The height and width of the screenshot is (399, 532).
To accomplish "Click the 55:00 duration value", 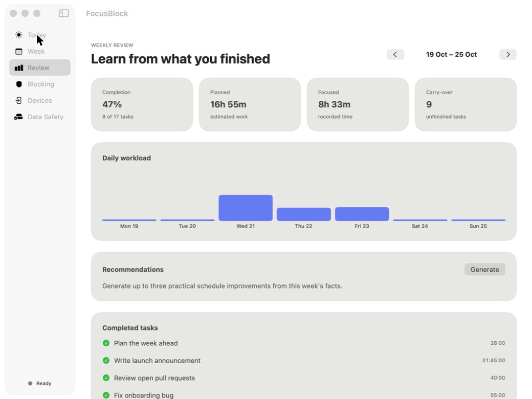I will (x=498, y=395).
